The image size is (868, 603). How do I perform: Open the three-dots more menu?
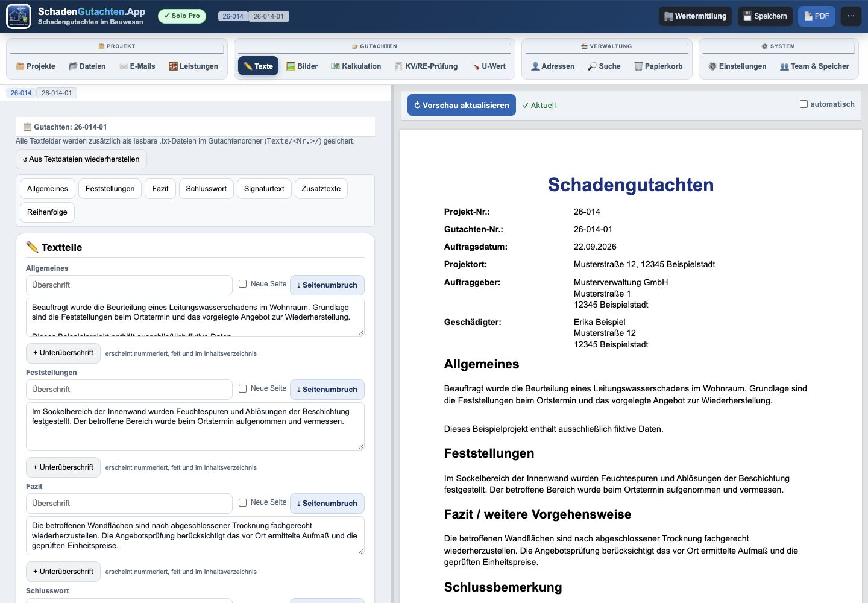point(851,16)
